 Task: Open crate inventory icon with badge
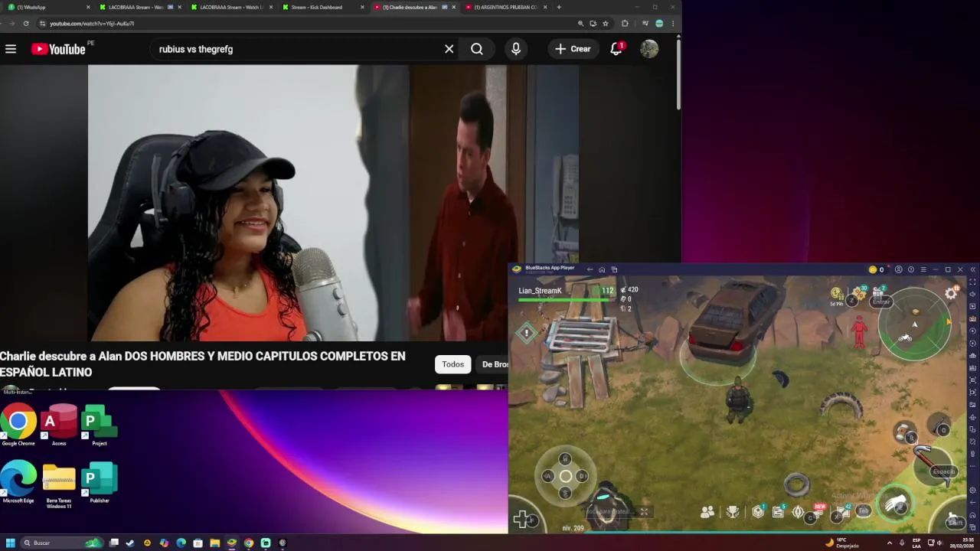tap(759, 511)
